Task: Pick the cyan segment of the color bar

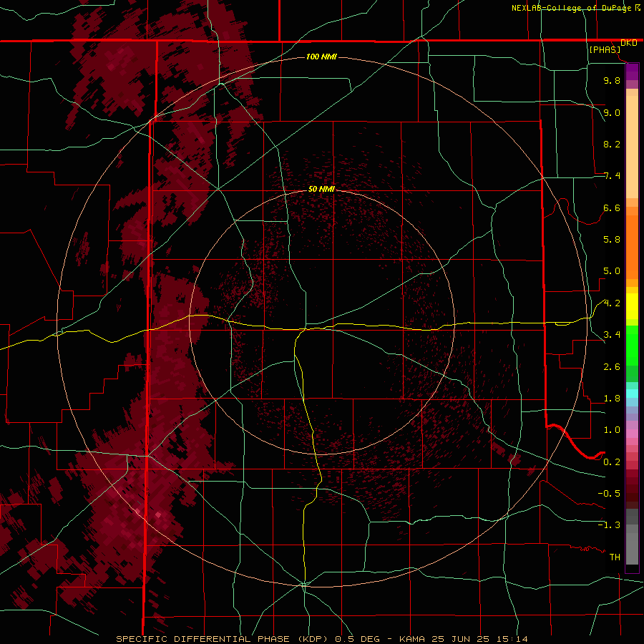Action: point(632,394)
